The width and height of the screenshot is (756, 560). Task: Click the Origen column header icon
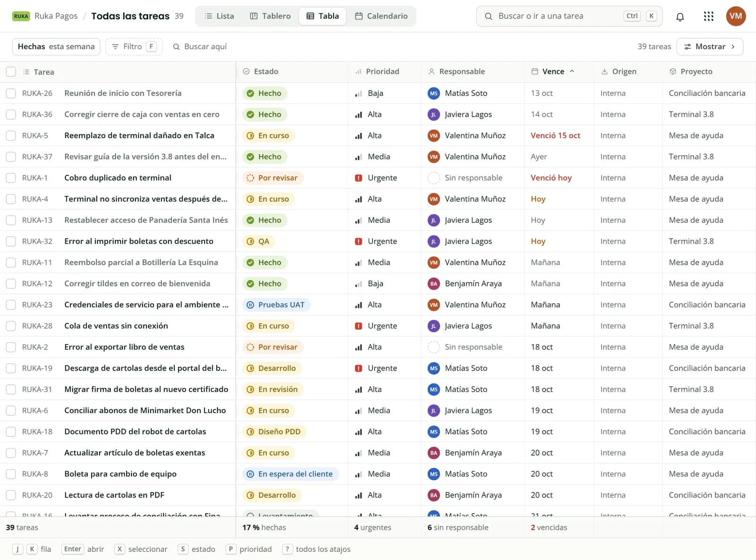[604, 71]
